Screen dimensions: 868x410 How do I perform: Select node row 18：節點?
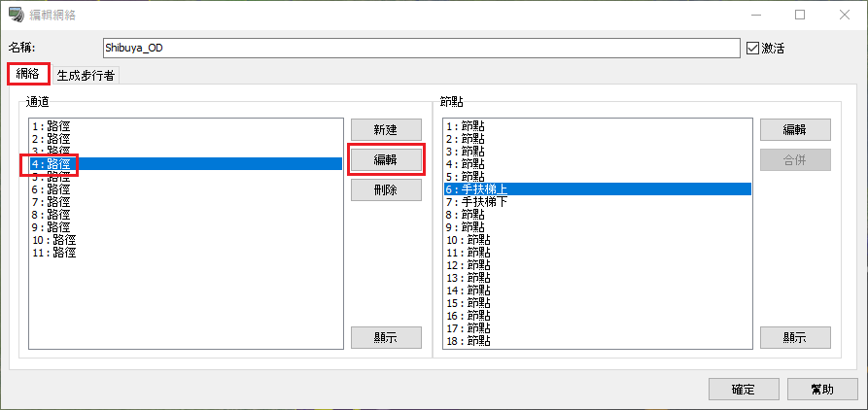coord(598,341)
